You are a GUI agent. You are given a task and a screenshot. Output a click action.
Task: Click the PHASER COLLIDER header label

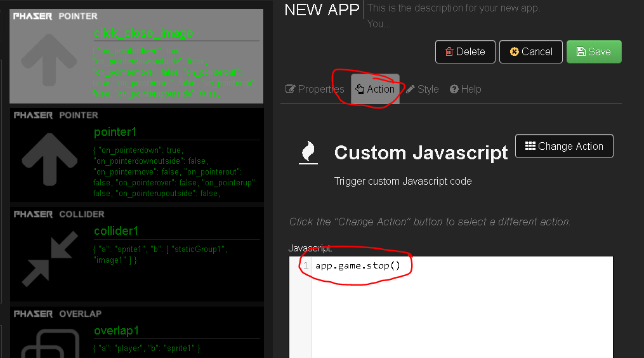pos(59,214)
